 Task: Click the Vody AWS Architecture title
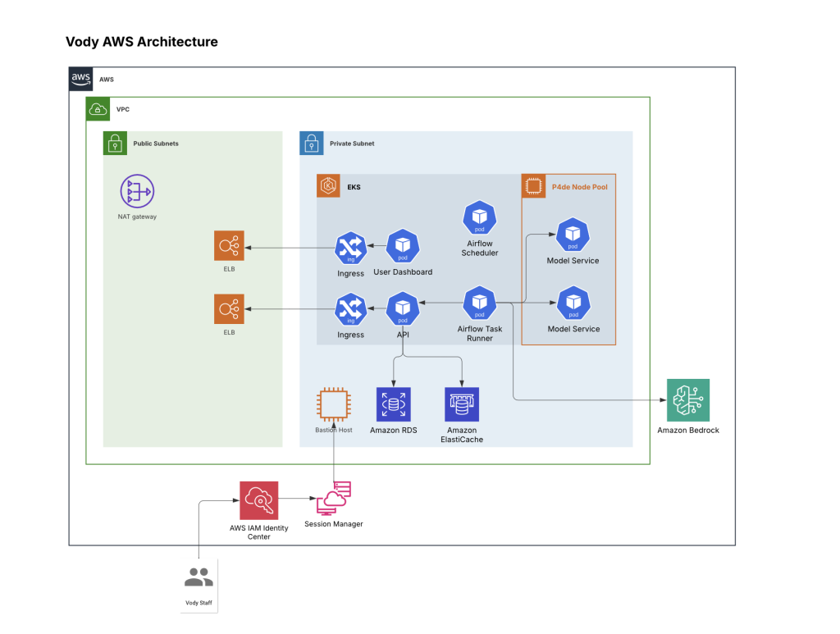tap(142, 42)
